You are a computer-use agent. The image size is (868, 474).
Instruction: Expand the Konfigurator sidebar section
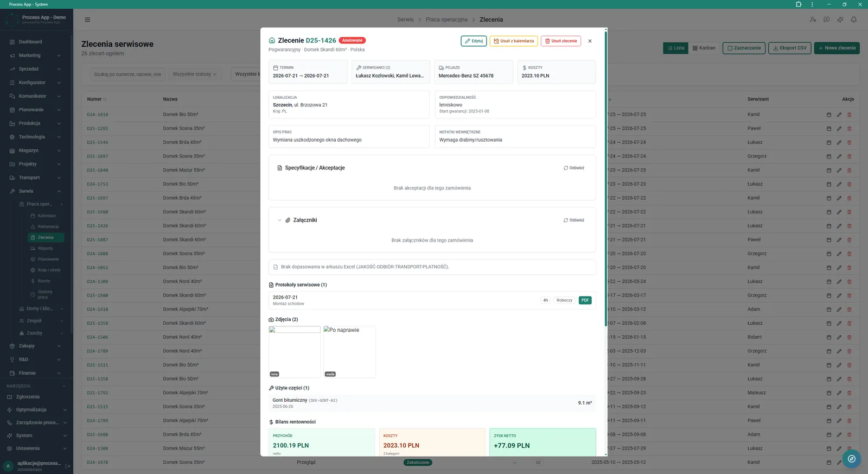point(36,83)
